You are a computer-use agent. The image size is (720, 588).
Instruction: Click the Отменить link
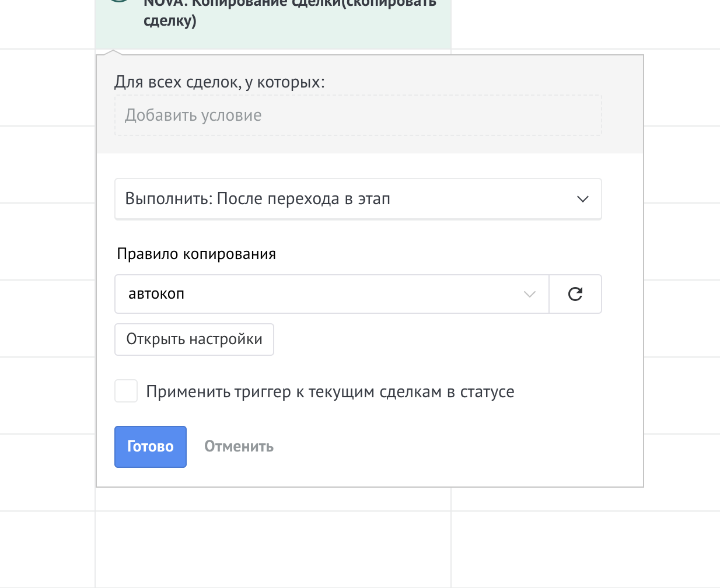[x=239, y=447]
